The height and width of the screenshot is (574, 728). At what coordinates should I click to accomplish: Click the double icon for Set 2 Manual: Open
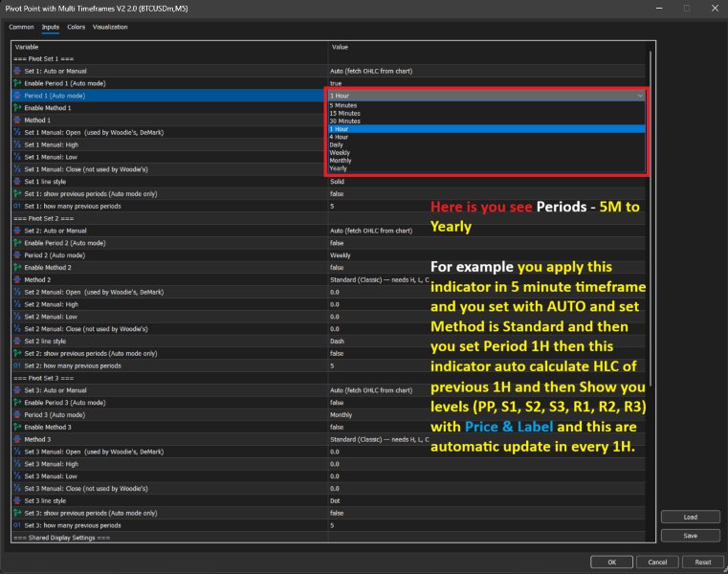[x=17, y=292]
